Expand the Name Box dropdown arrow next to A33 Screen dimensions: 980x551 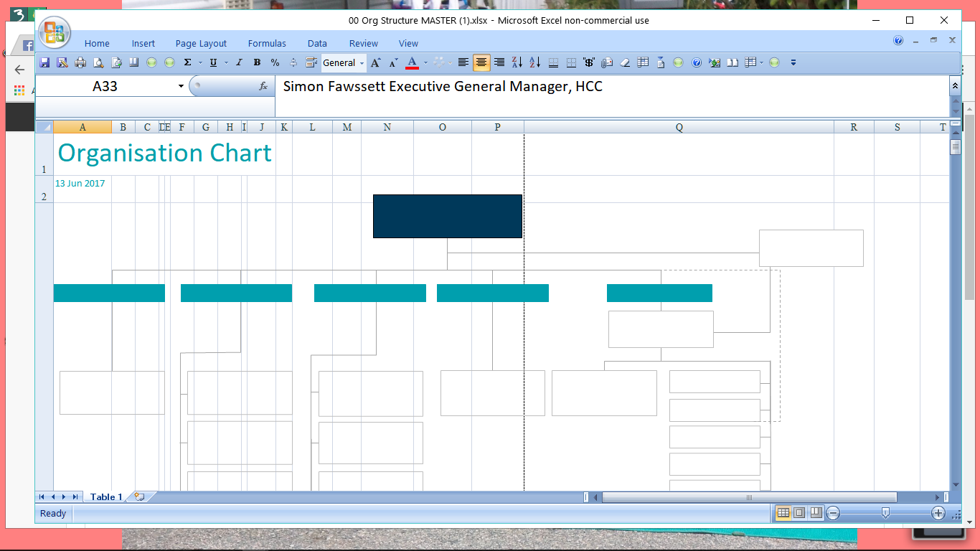tap(181, 87)
